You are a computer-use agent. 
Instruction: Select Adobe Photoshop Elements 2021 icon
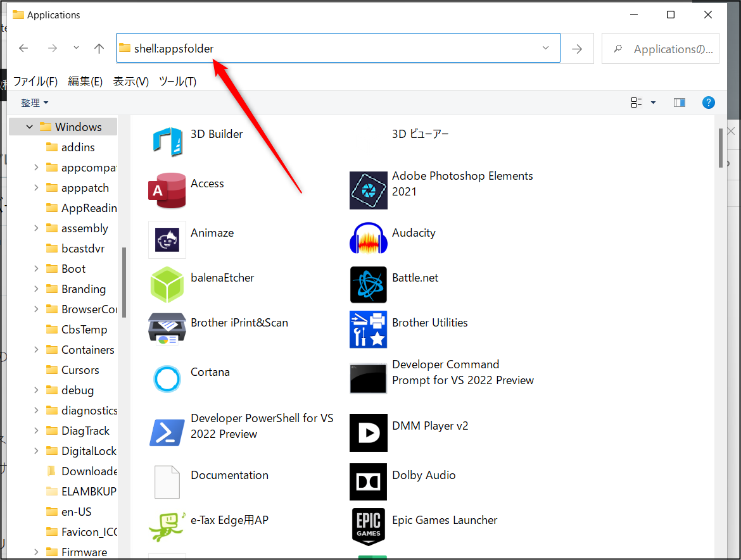coord(369,190)
